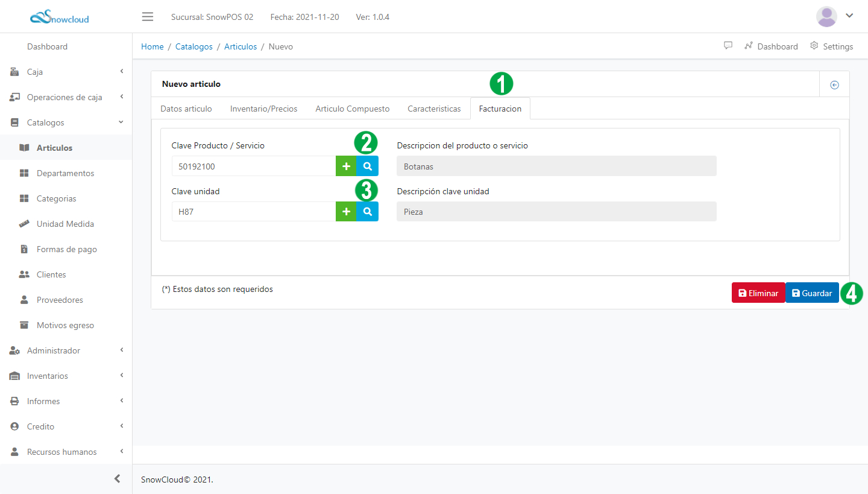The image size is (868, 494).
Task: Open the user avatar dropdown
Action: coord(834,16)
